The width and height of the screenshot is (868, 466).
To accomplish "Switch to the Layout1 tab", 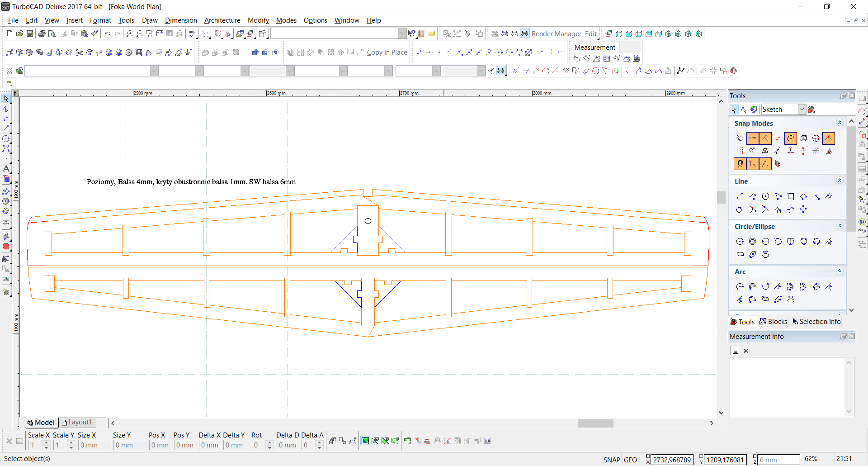I will click(77, 422).
